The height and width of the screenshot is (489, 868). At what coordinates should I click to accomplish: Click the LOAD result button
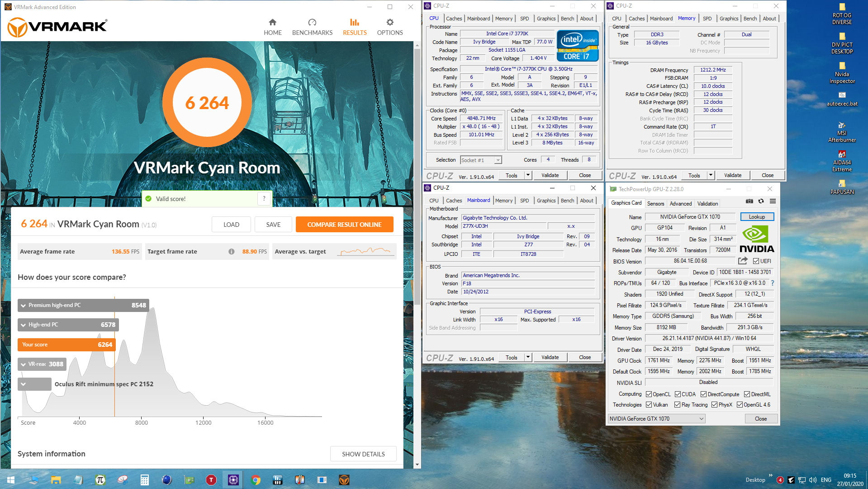pos(231,225)
